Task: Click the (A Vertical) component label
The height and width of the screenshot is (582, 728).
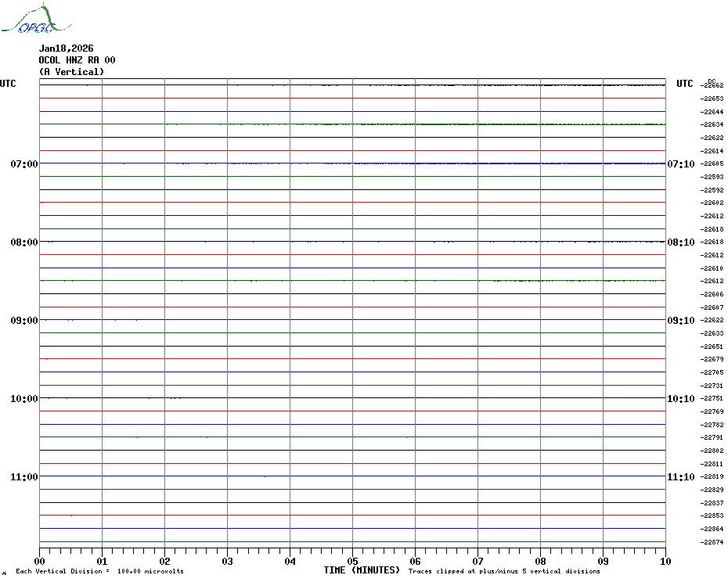Action: click(x=71, y=72)
